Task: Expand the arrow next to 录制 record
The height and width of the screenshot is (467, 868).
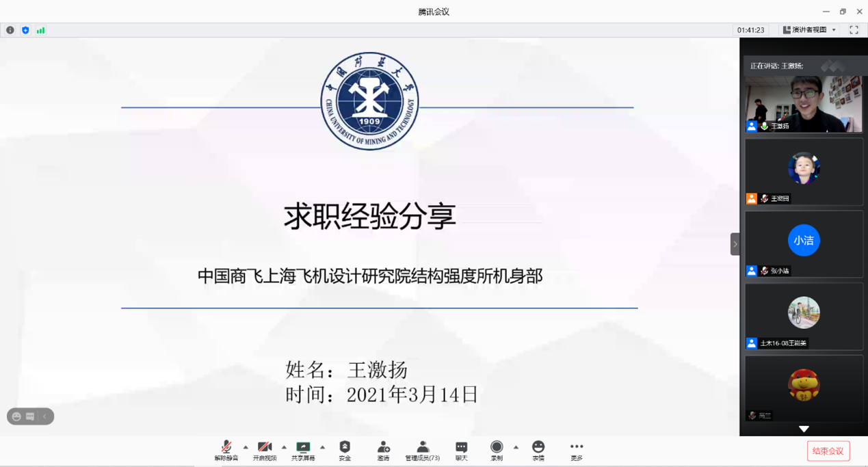Action: [516, 448]
